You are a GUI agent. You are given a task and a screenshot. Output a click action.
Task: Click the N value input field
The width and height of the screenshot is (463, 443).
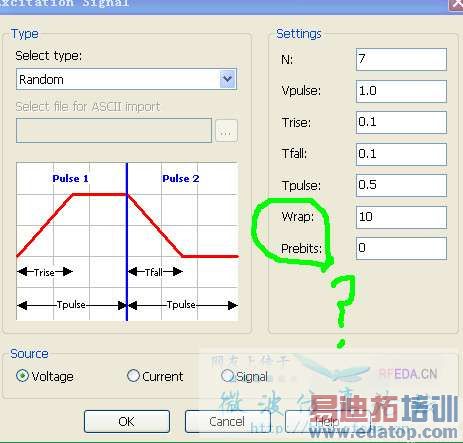point(401,59)
